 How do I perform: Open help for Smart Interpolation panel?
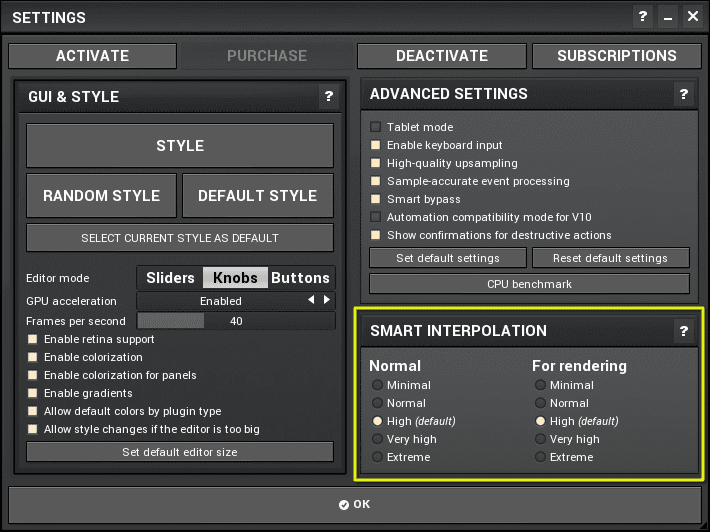[684, 331]
